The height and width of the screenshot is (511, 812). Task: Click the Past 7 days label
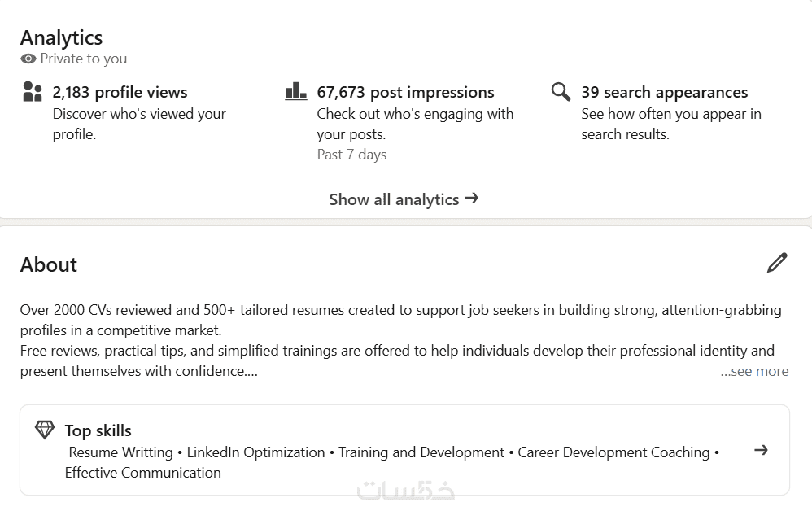coord(351,155)
